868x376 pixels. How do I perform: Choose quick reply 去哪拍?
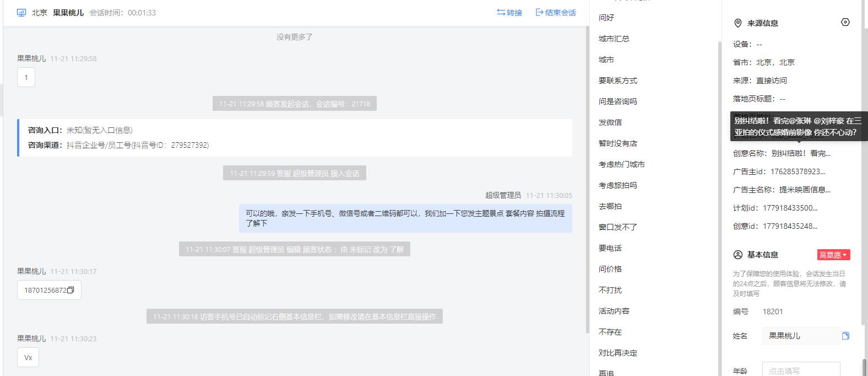coord(610,206)
